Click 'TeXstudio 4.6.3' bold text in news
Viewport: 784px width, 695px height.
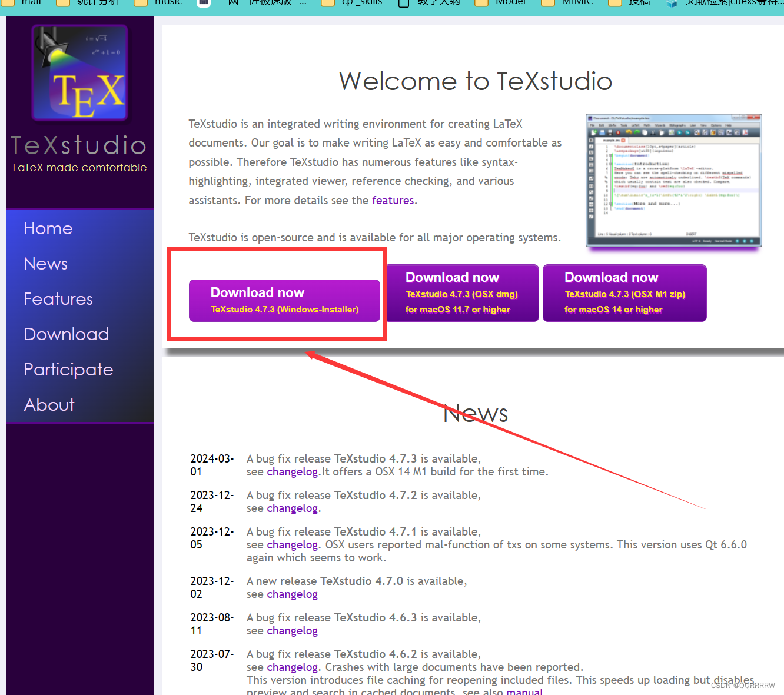[x=376, y=618]
